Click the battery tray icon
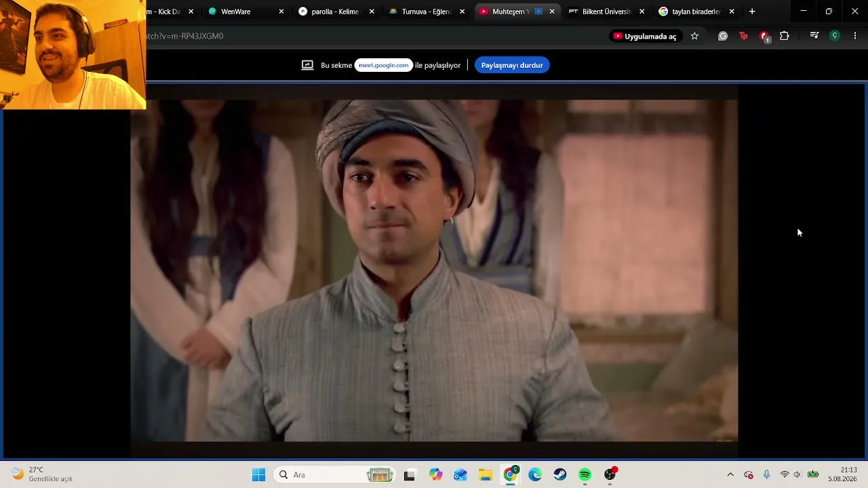 (813, 474)
